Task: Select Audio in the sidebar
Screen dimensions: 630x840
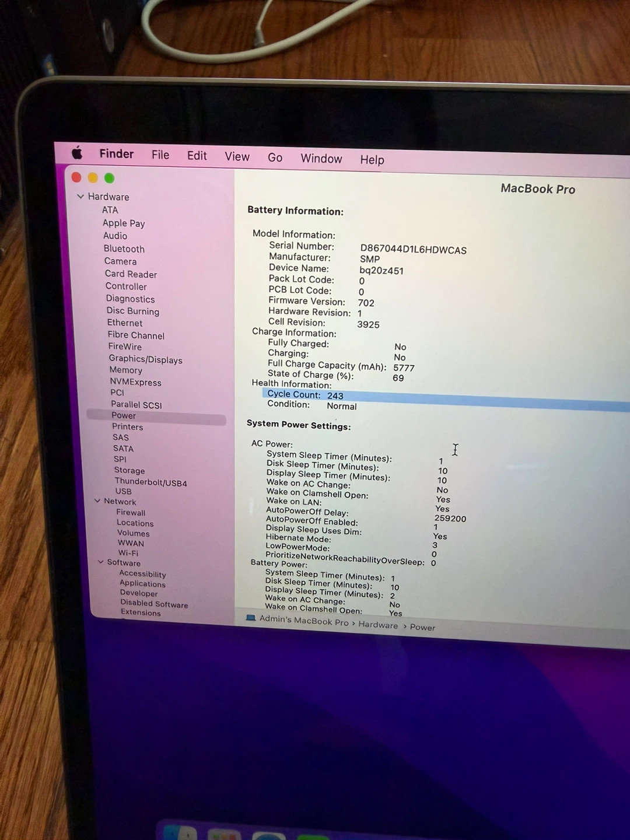Action: point(116,236)
